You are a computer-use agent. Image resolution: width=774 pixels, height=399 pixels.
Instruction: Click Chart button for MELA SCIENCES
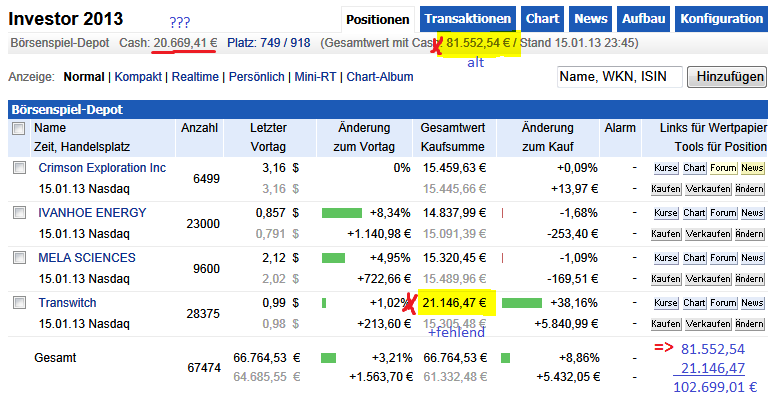(x=694, y=258)
